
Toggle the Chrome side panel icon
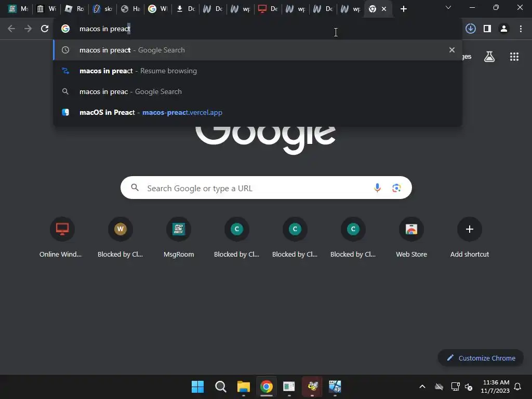tap(487, 29)
